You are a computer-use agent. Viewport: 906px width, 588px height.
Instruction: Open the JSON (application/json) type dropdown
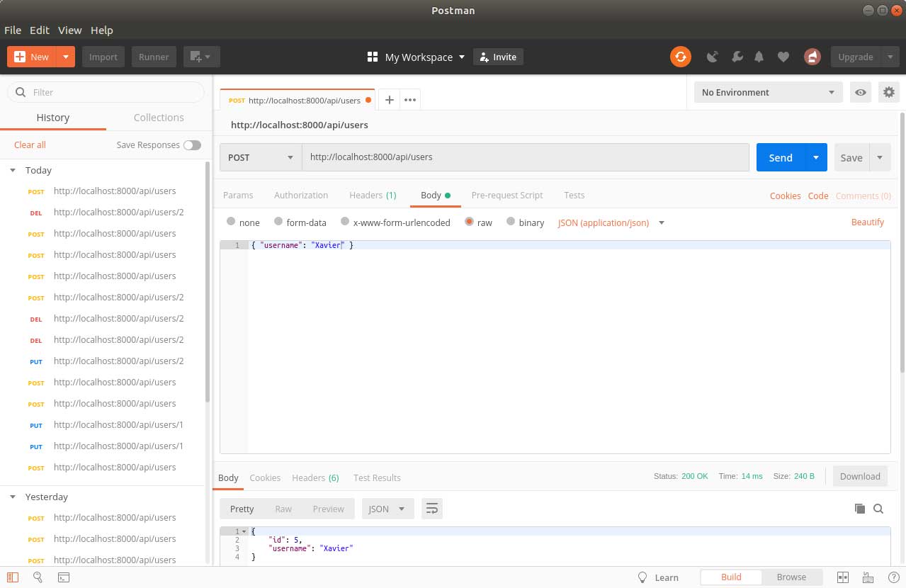click(x=610, y=222)
